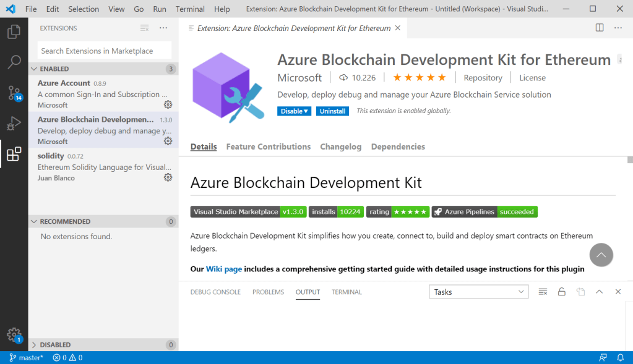Open the Tasks output channel dropdown
Image resolution: width=633 pixels, height=364 pixels.
(478, 291)
